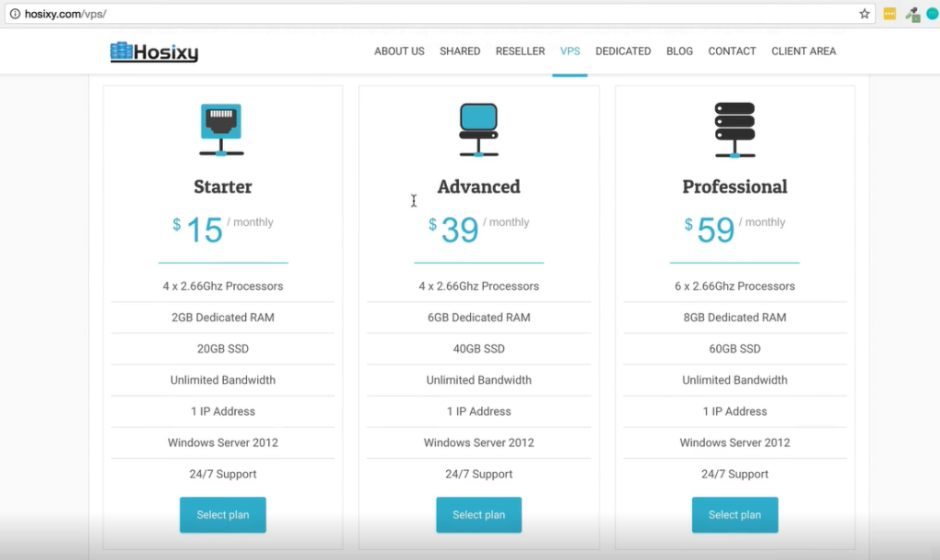Image resolution: width=940 pixels, height=560 pixels.
Task: Click the 20GB SSD feature text
Action: (223, 349)
